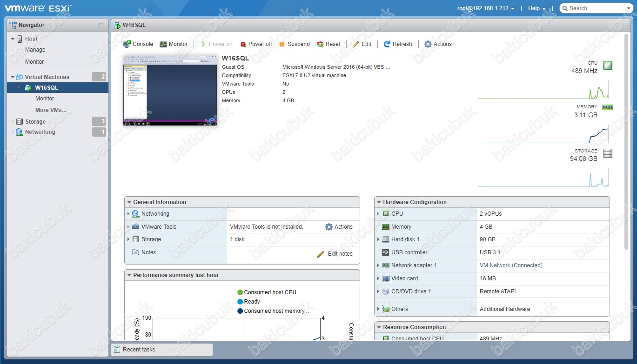Collapse the Virtual Machines tree node
Screen dimensions: 637x364
(13, 77)
